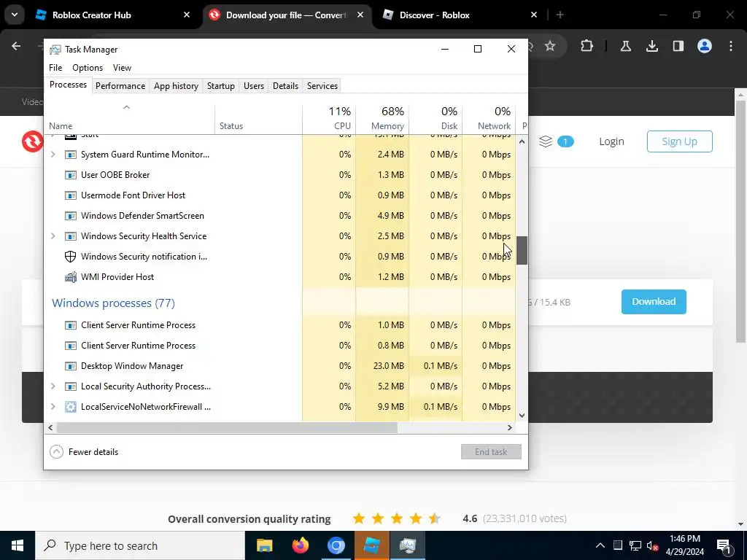Expand LocalServiceNoNetworkFirewall row
The height and width of the screenshot is (560, 747).
[x=53, y=407]
